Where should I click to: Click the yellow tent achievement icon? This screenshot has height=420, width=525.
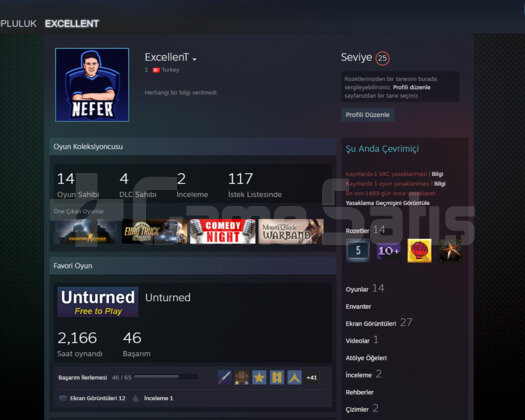(x=294, y=377)
